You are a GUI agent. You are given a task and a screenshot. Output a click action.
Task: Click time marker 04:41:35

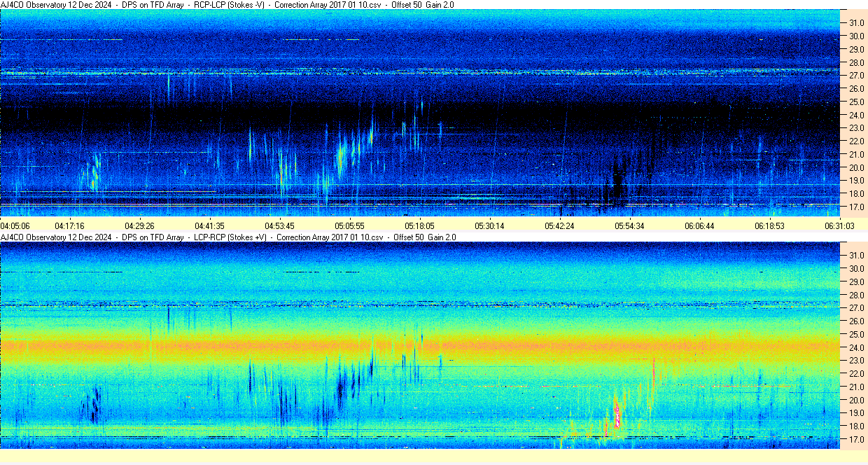[x=209, y=226]
